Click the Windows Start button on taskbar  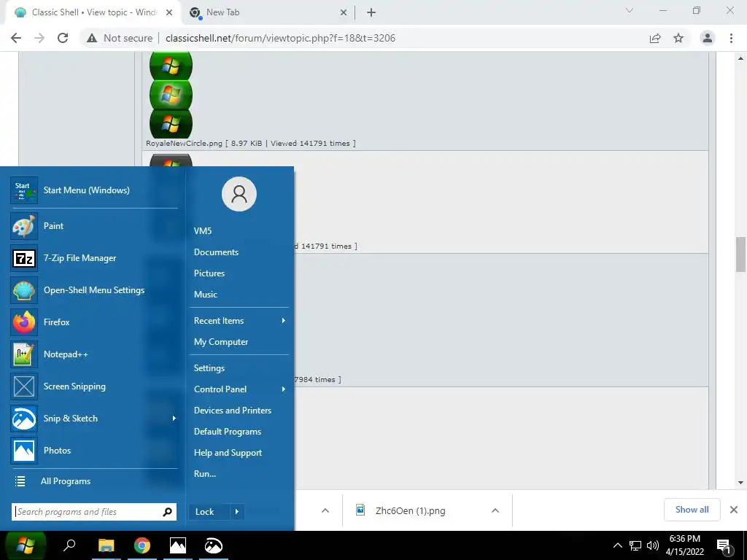[x=25, y=545]
